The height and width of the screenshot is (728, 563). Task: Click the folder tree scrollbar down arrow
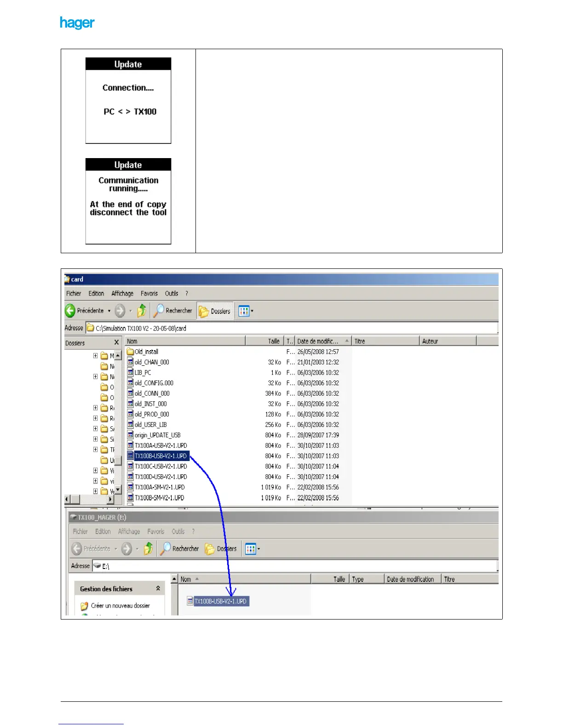click(x=118, y=489)
